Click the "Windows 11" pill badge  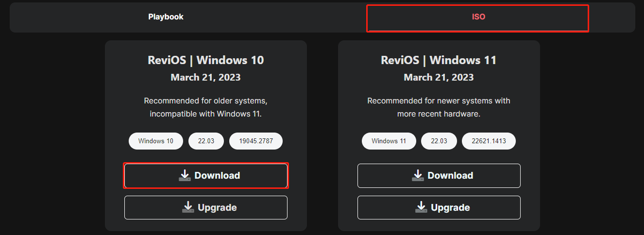tap(389, 141)
